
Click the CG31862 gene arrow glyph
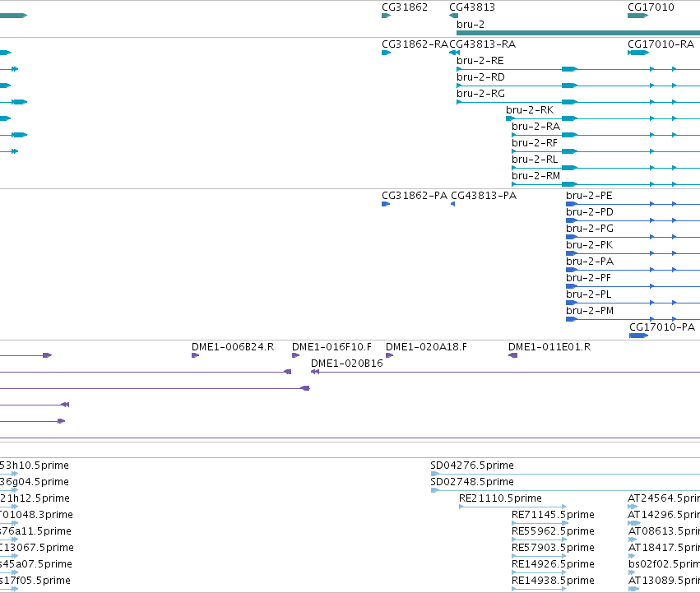tap(386, 16)
